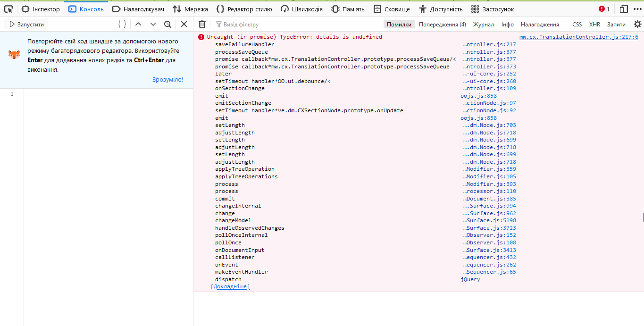Click the callListener stack frame name
The width and height of the screenshot is (644, 326).
[235, 257]
